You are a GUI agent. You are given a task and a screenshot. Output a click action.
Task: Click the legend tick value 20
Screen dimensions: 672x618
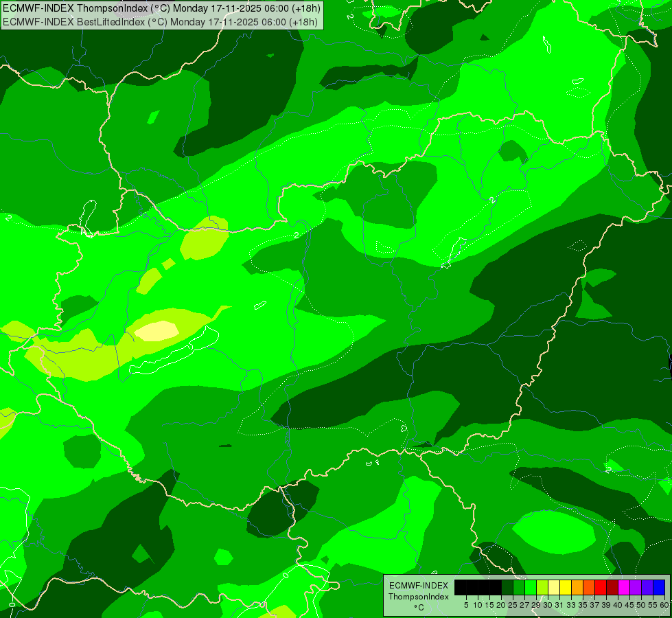point(501,605)
